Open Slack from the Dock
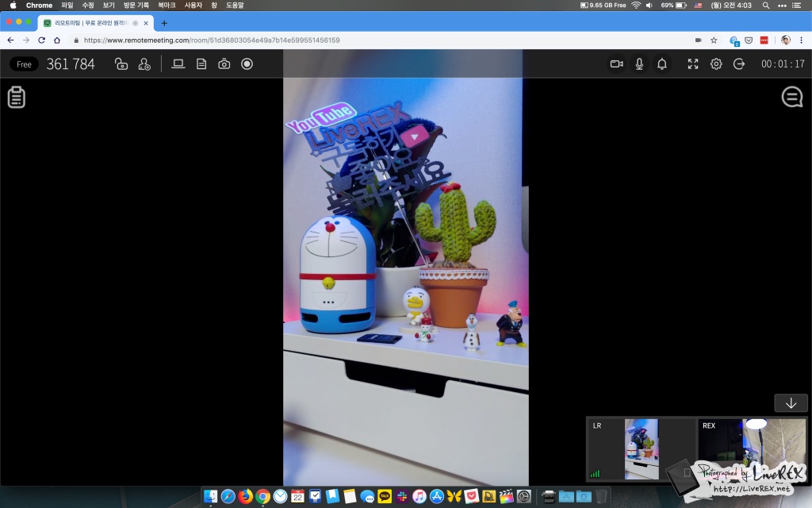Screen dimensions: 812x508 [402, 496]
